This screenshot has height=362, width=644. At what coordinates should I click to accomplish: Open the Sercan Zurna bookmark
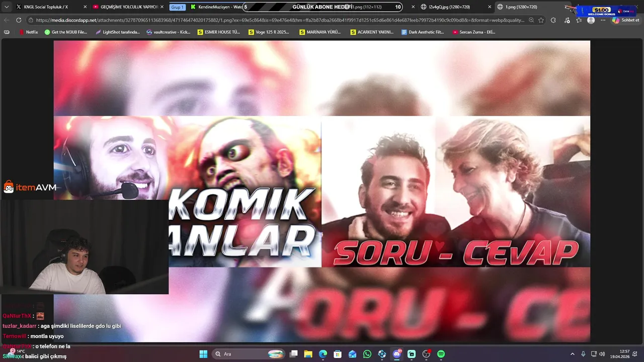(x=474, y=32)
